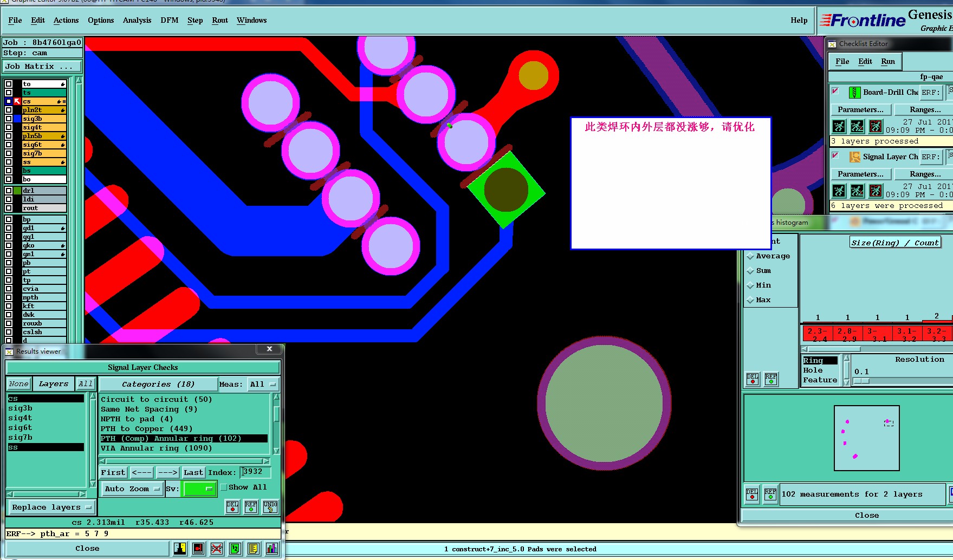Viewport: 953px width, 560px height.
Task: Click the Index field showing 3932
Action: 255,472
